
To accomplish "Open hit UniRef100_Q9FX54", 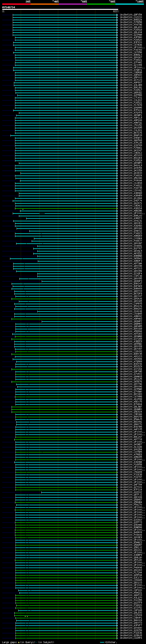I will coord(131,15).
